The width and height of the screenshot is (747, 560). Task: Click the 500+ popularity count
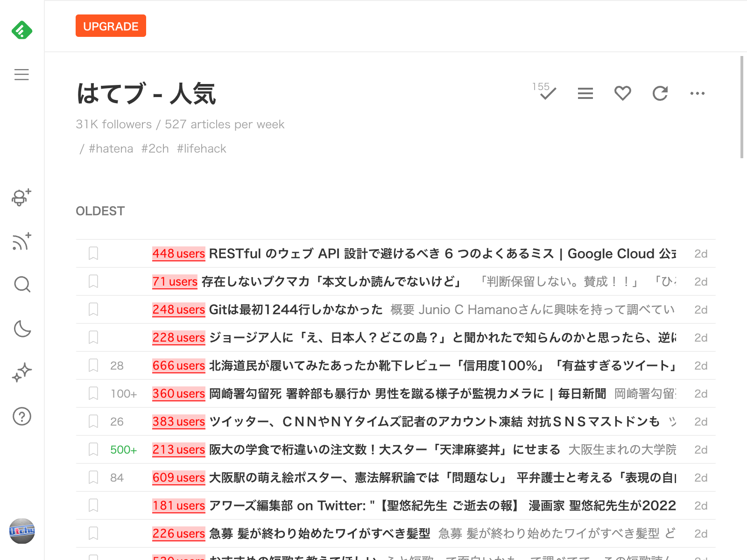click(123, 449)
